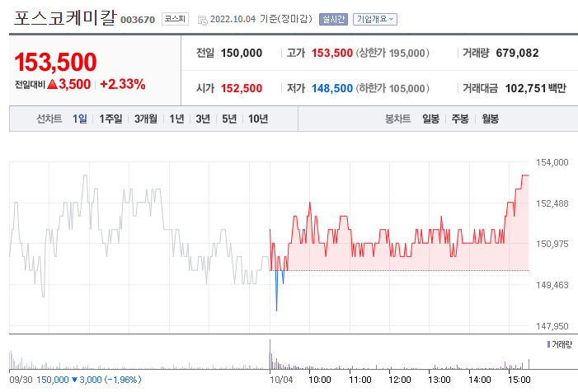Switch to 주봉 candlestick chart
The image size is (578, 392).
tap(460, 119)
